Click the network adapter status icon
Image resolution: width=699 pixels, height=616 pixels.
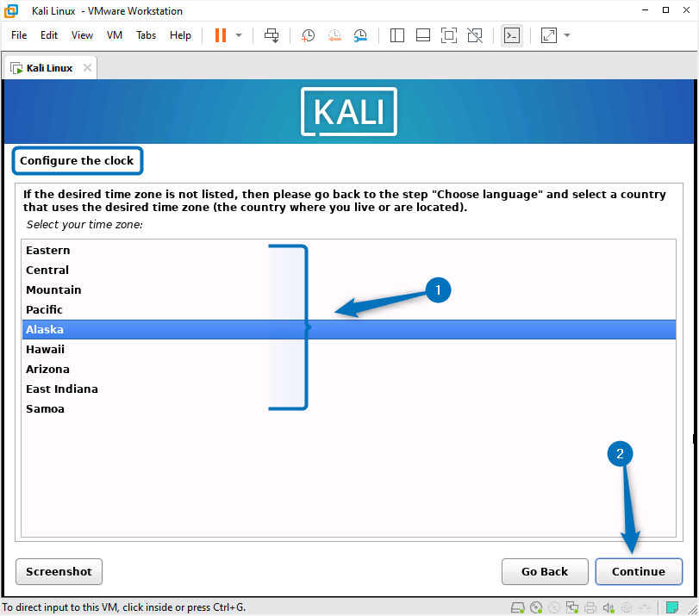click(x=572, y=607)
